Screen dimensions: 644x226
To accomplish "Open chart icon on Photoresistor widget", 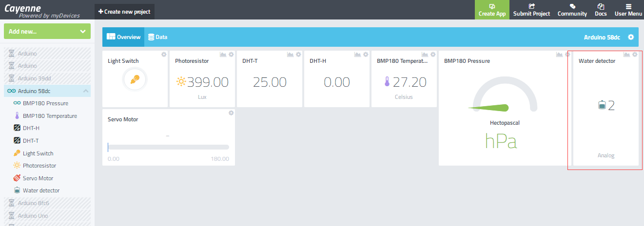I will coord(223,55).
